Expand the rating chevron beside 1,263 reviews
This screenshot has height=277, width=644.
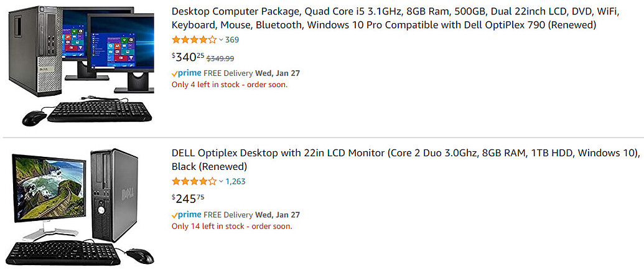pyautogui.click(x=221, y=182)
